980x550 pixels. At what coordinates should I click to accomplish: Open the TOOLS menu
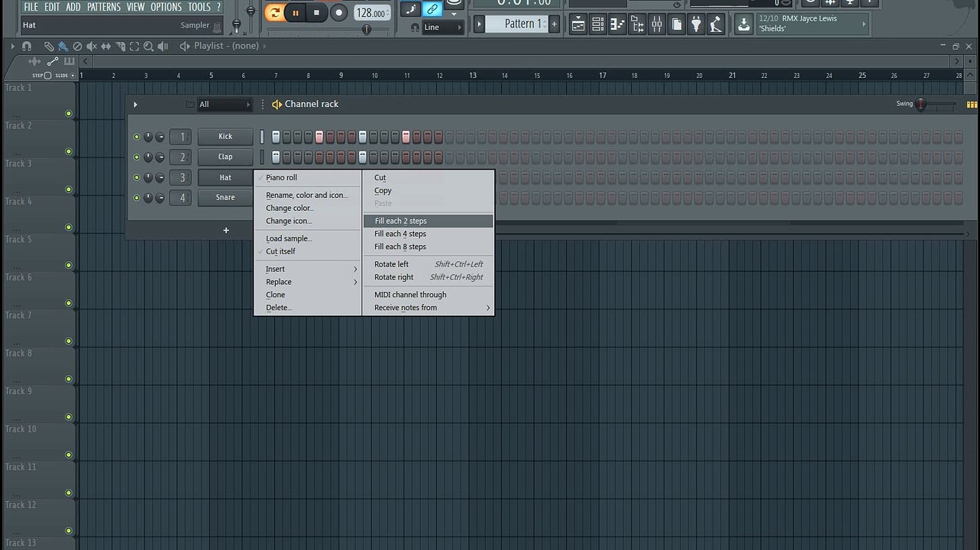pyautogui.click(x=199, y=7)
